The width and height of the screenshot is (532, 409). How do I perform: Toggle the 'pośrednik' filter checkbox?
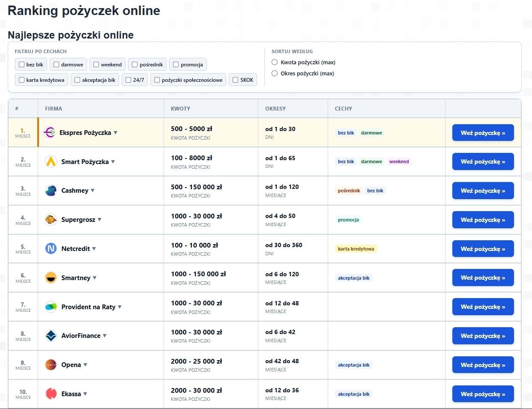click(x=134, y=65)
